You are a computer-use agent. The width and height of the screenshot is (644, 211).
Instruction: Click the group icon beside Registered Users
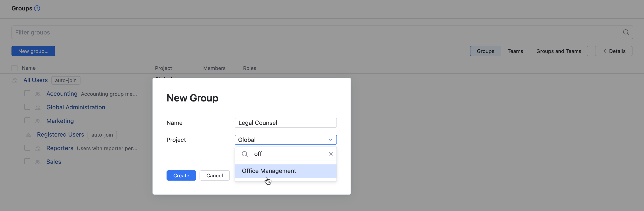pyautogui.click(x=29, y=135)
